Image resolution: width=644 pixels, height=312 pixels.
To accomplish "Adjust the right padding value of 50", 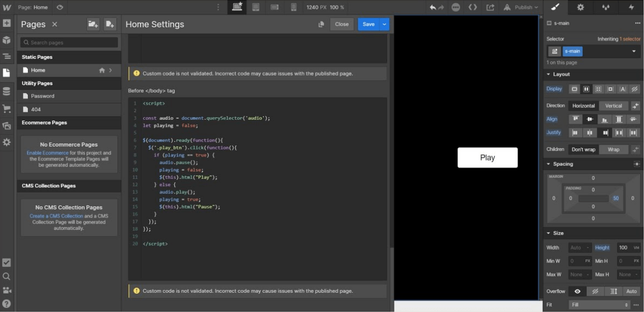I will pyautogui.click(x=616, y=198).
